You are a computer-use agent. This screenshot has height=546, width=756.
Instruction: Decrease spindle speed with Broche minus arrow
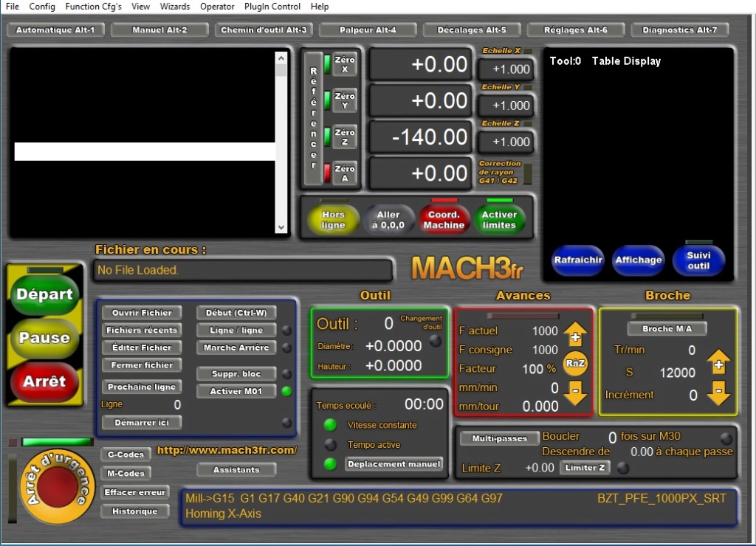719,393
